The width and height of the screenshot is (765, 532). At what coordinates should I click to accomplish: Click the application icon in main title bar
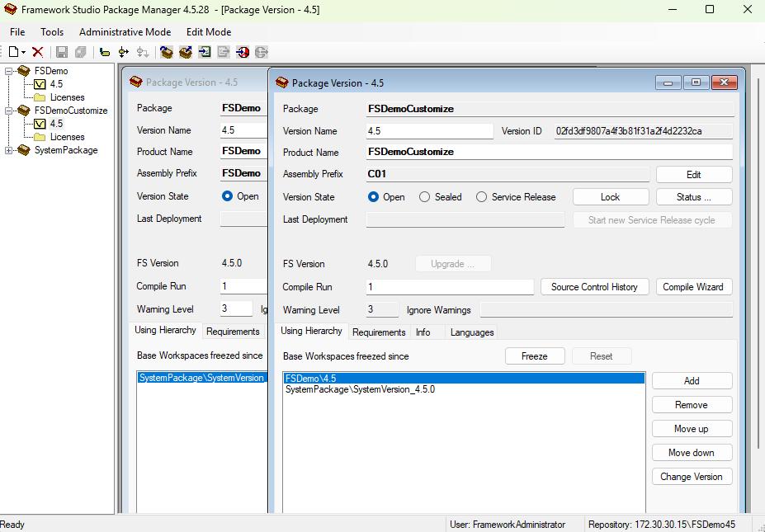coord(10,9)
